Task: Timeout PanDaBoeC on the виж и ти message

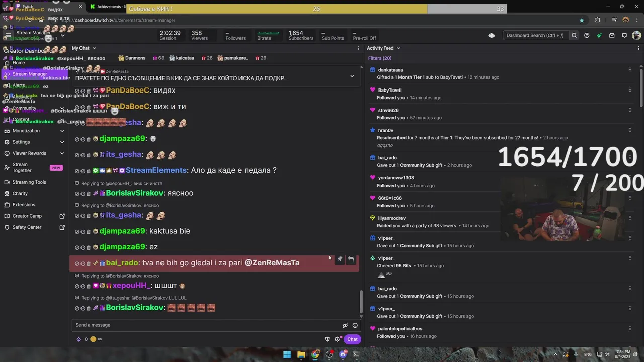Action: coord(83,107)
